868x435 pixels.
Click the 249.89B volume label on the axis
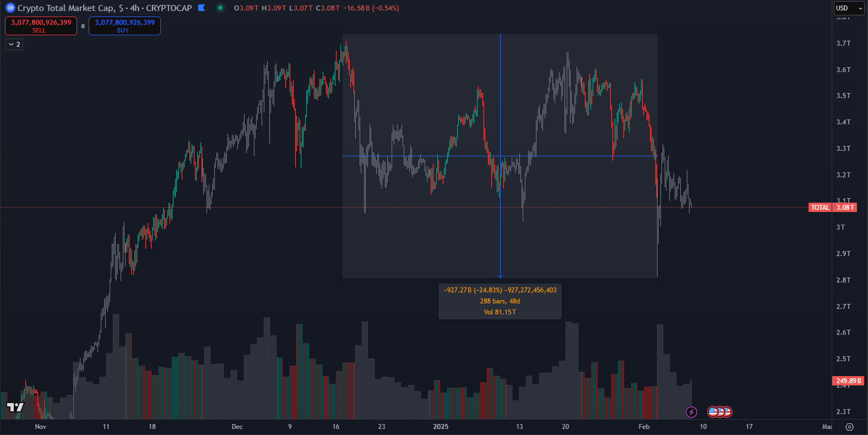(848, 381)
